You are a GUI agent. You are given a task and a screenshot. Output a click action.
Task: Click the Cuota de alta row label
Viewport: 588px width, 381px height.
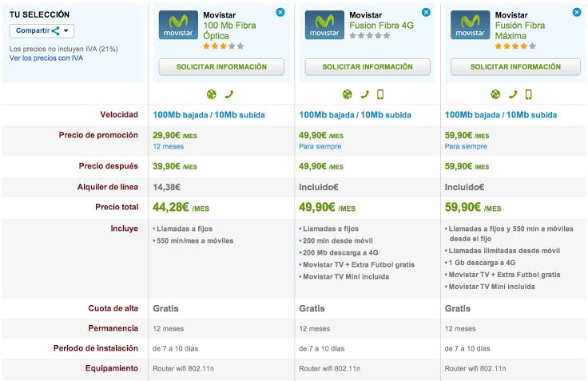(113, 308)
